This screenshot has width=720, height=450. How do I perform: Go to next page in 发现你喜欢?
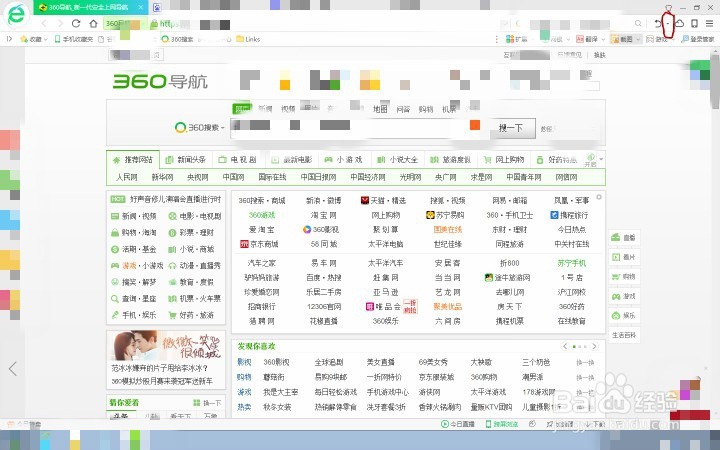point(594,346)
